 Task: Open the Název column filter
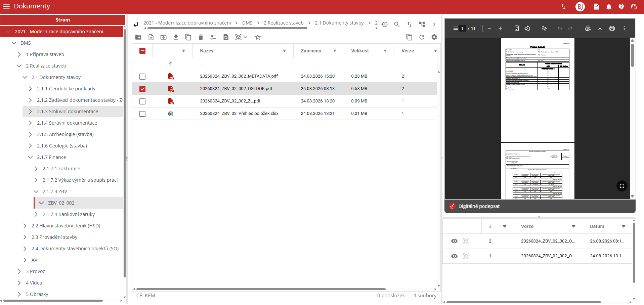click(x=284, y=51)
